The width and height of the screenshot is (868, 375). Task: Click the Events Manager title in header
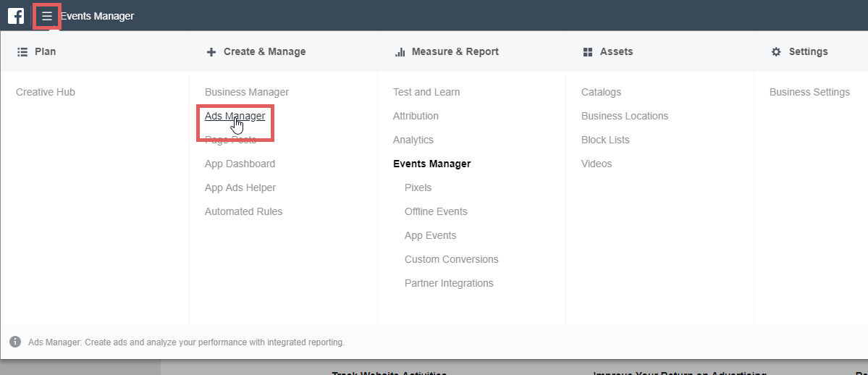click(x=98, y=16)
